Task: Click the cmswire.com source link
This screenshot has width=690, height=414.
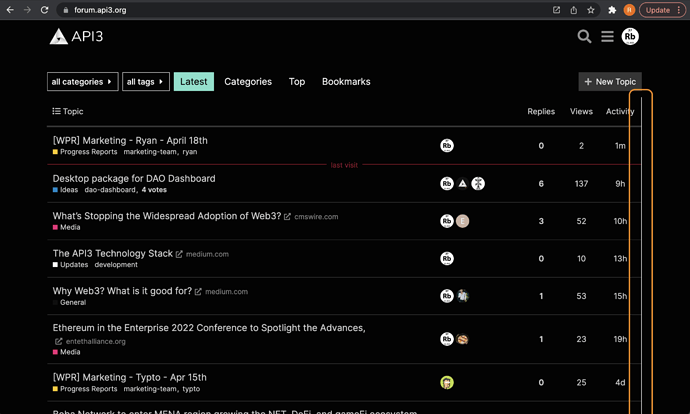Action: 316,217
